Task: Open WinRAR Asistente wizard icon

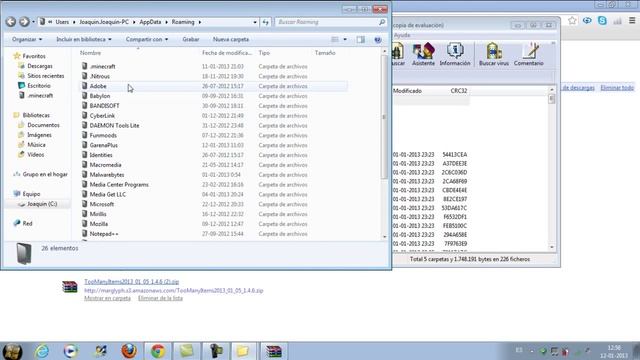Action: pos(423,54)
